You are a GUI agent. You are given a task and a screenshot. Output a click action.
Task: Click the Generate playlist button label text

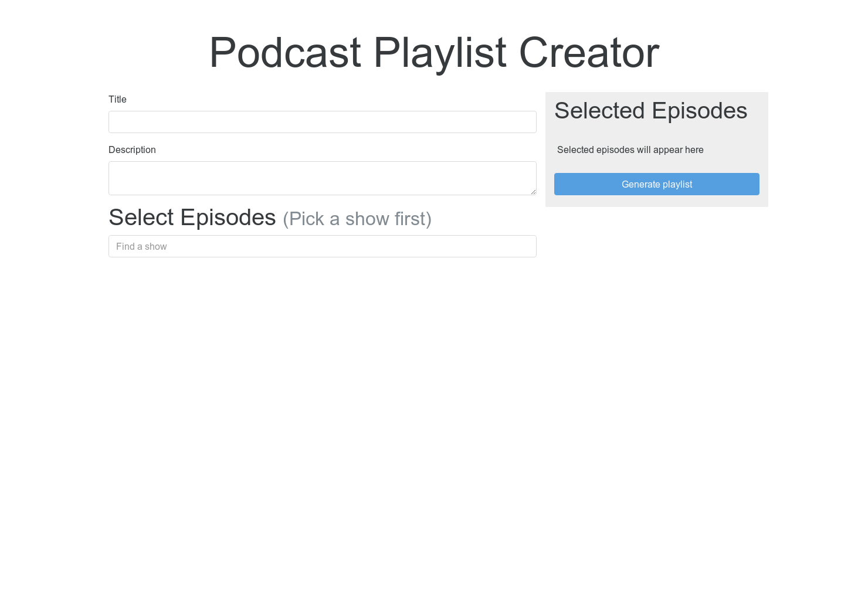657,184
